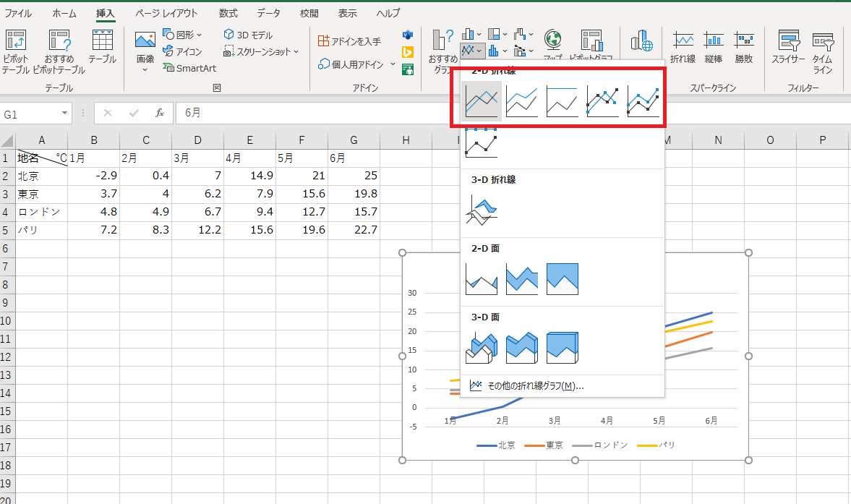Switch to the Home (ホーム) tab

tap(64, 13)
